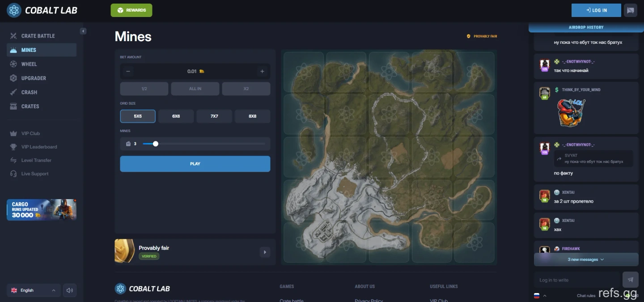Screen dimensions: 644x302
Task: Halve the bet with the 1/2 button
Action: coord(144,89)
